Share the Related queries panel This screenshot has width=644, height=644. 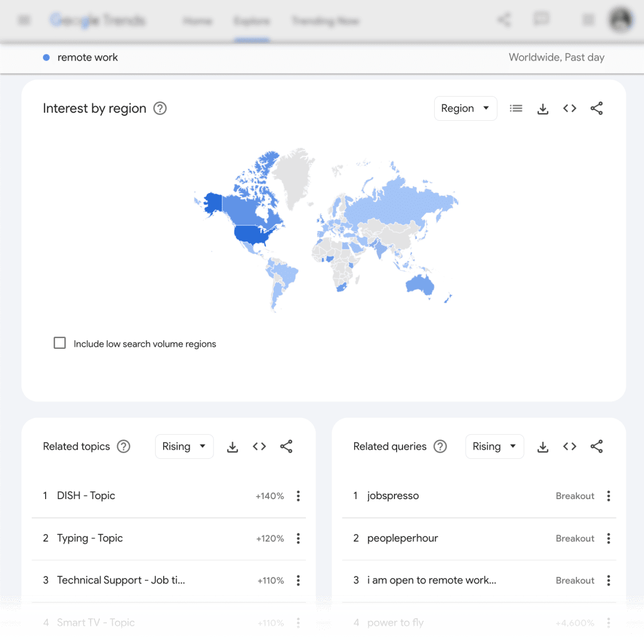(597, 446)
